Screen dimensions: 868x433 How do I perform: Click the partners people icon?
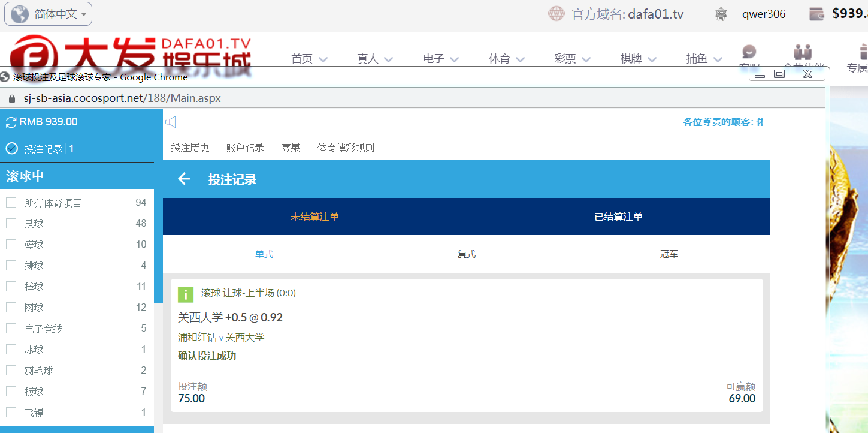tap(803, 52)
